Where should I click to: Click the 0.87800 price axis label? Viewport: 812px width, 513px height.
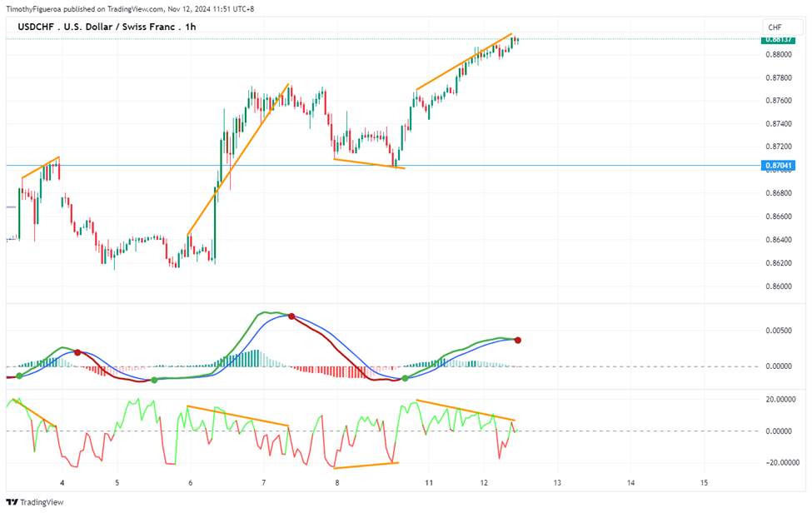tap(779, 77)
